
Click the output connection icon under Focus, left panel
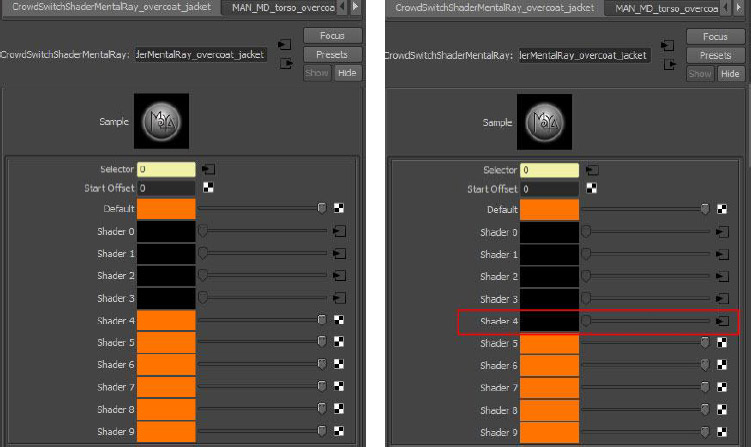click(x=286, y=63)
